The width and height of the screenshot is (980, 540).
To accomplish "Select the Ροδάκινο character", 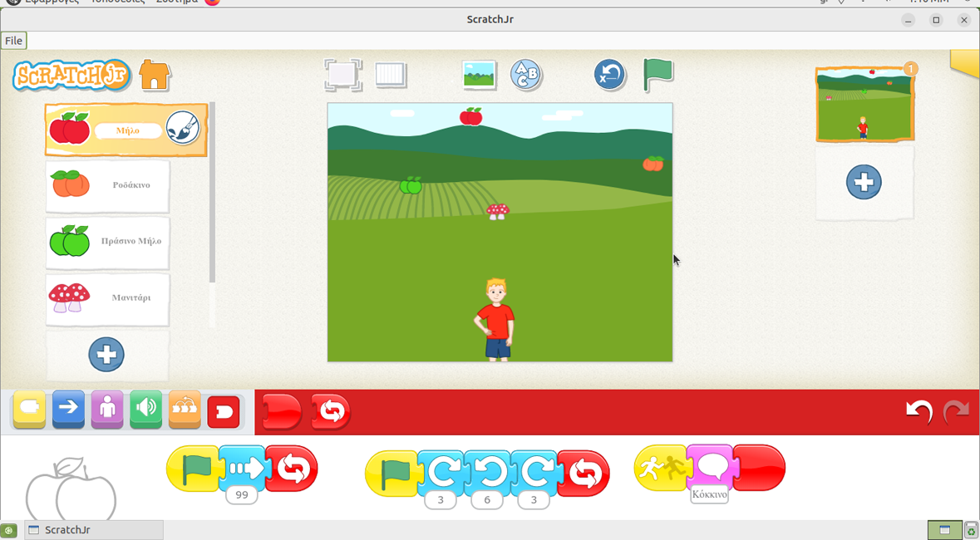I will [108, 185].
